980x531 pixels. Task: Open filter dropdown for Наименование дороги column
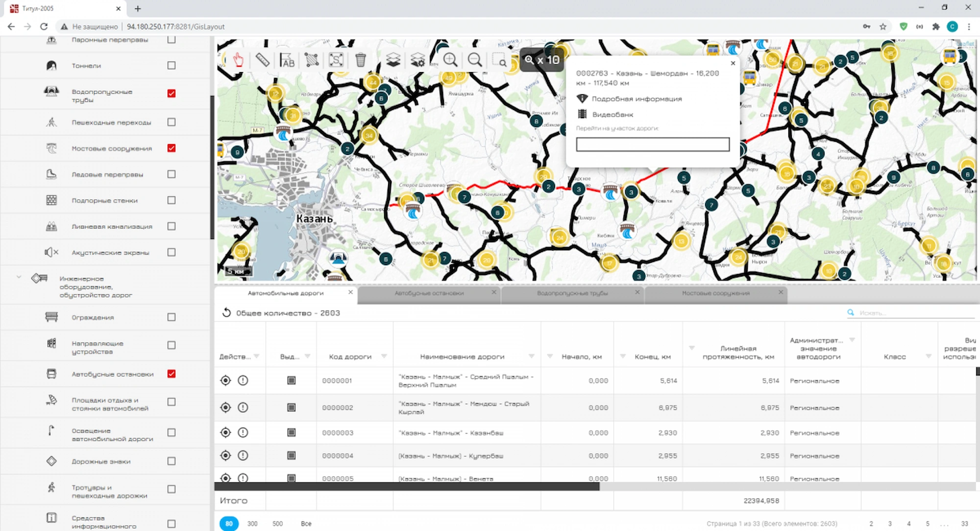click(532, 356)
